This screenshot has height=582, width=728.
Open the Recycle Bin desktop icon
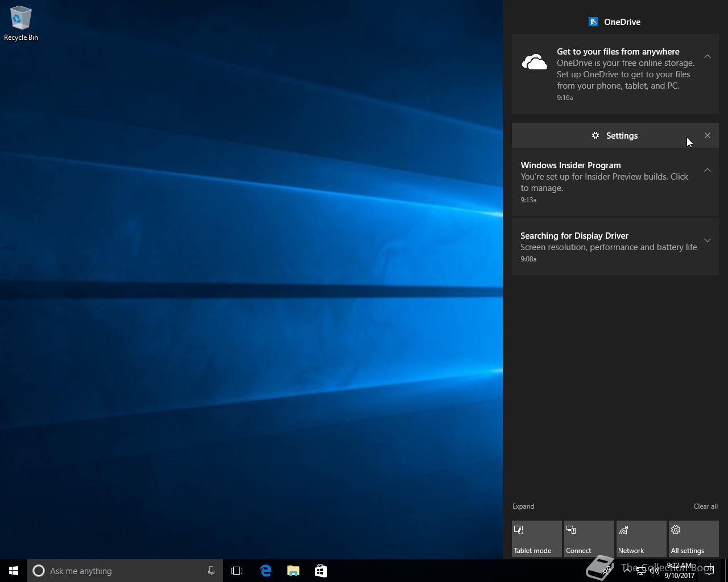click(21, 23)
